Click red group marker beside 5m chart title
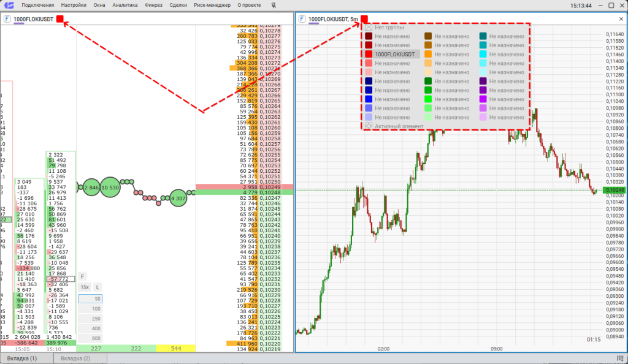 pyautogui.click(x=364, y=19)
